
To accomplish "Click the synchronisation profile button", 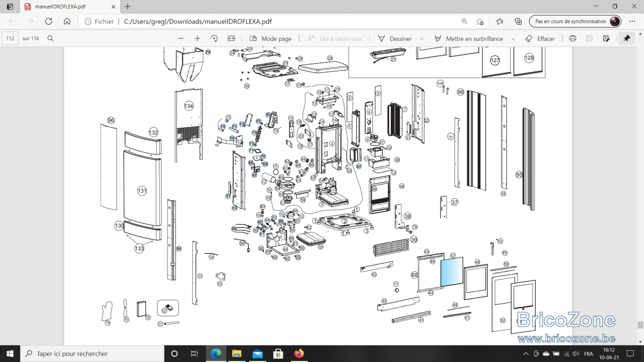I will point(575,21).
